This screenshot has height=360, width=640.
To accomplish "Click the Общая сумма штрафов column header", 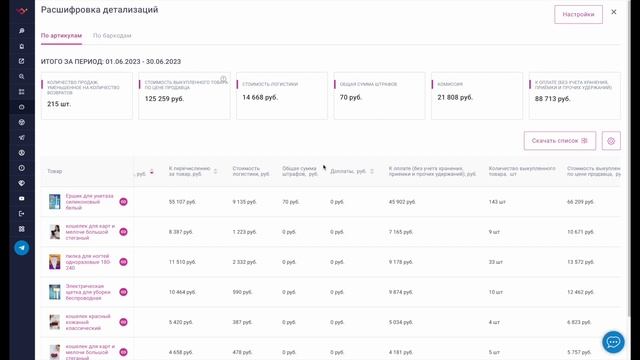I will coord(300,171).
